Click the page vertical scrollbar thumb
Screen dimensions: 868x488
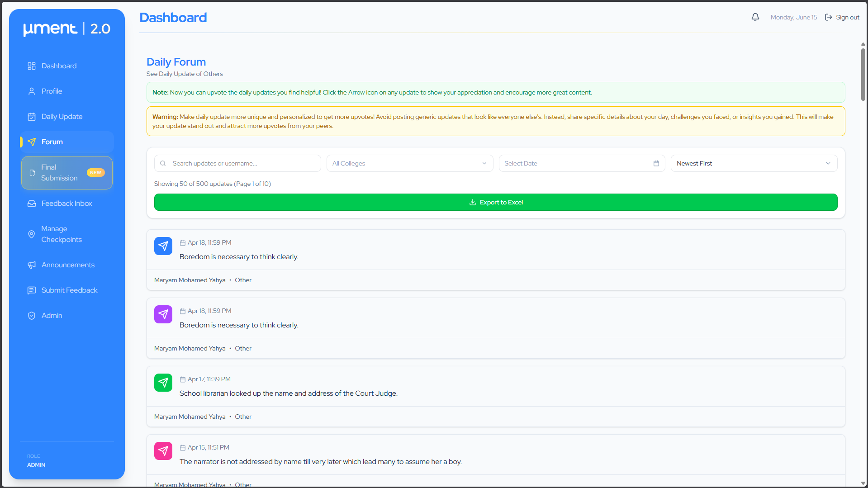(x=863, y=75)
